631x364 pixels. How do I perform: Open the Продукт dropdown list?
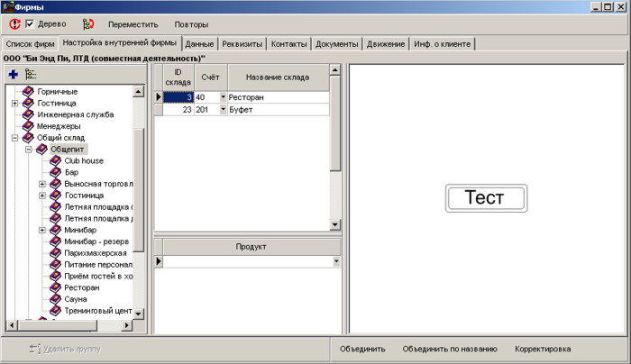click(x=336, y=261)
